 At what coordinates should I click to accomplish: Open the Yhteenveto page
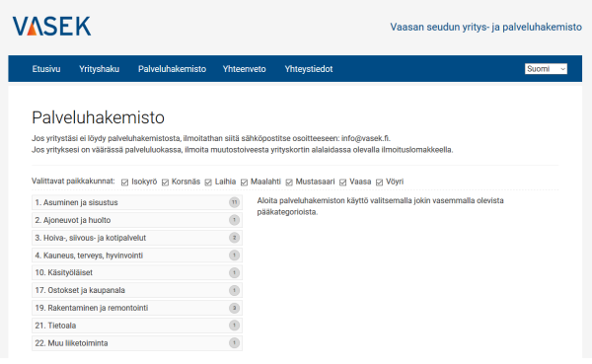[x=245, y=69]
